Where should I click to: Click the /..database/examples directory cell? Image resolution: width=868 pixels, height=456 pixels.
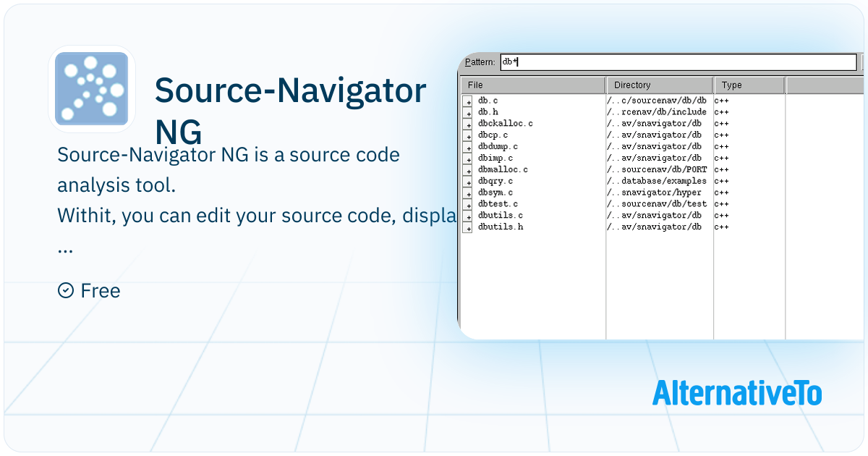click(x=657, y=181)
